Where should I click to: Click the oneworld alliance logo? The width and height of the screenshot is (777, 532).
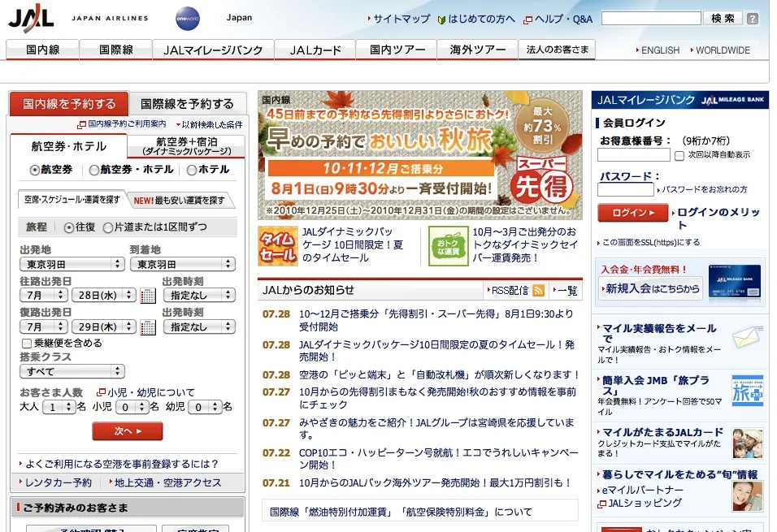coord(187,18)
